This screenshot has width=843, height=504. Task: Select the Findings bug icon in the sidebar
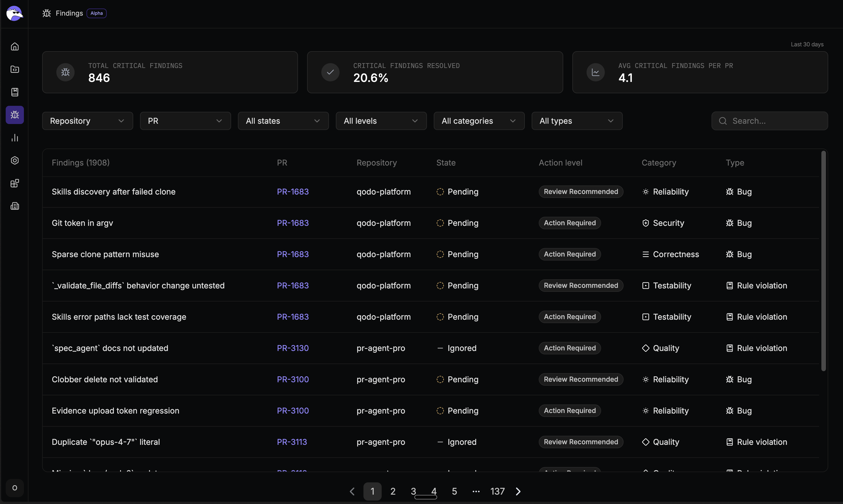click(15, 115)
